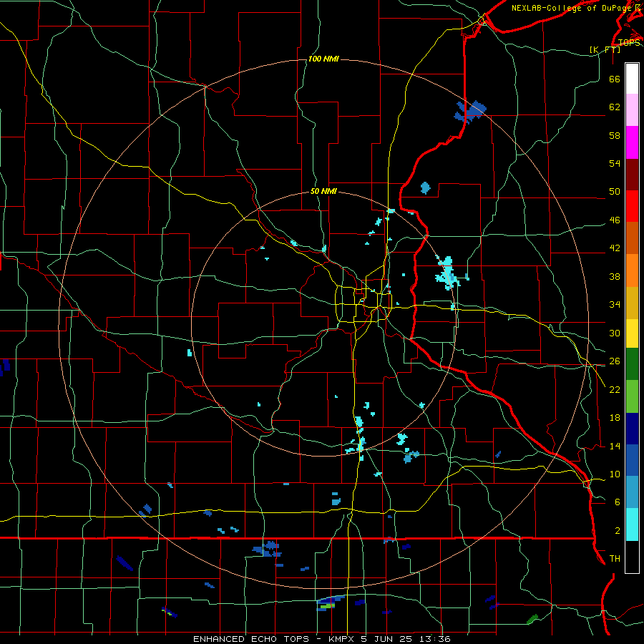Screen dimensions: 644x644
Task: Click the white swatch in the echo tops legend
Action: (x=632, y=79)
